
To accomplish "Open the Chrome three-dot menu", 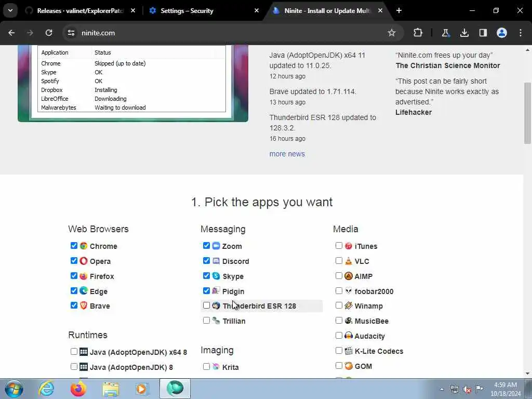I will click(x=521, y=33).
